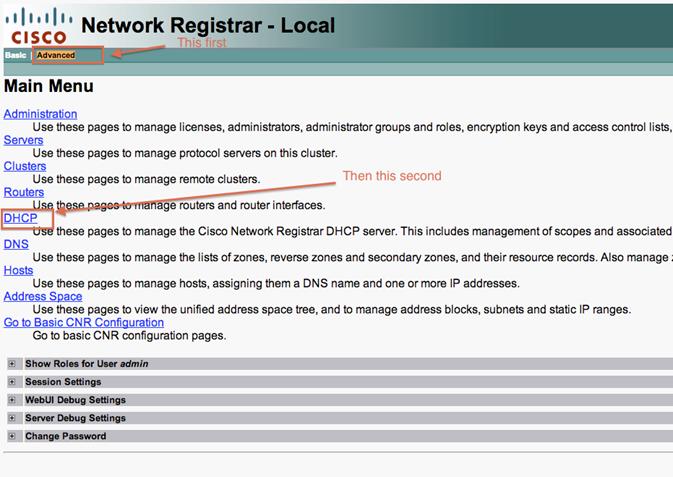
Task: Open the Servers link
Action: coord(24,140)
